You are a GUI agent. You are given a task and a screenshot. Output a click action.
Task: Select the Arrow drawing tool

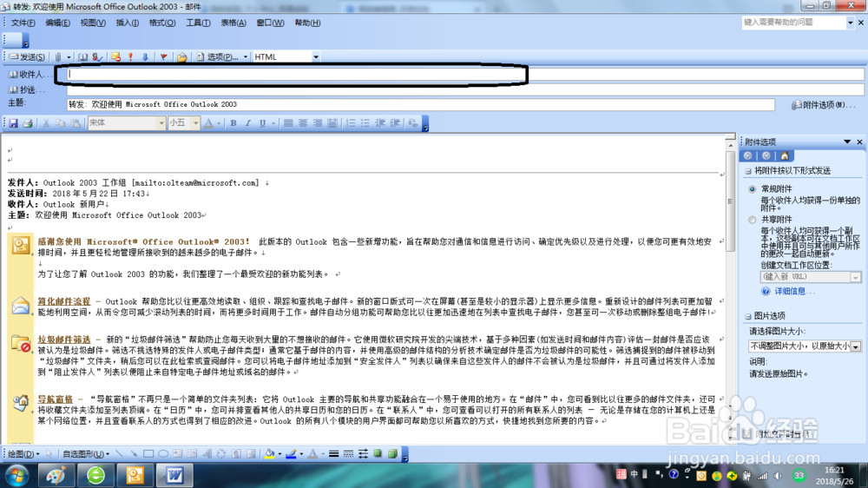134,454
